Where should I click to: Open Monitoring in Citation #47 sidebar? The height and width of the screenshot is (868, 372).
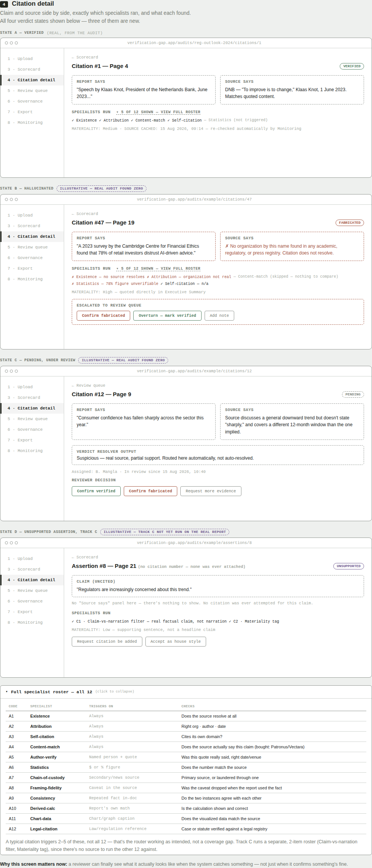click(x=32, y=279)
